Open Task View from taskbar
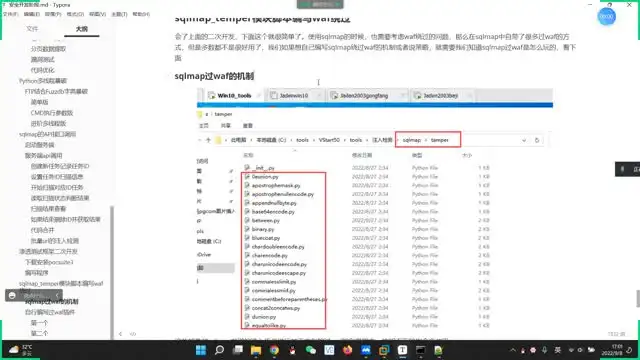This screenshot has height=360, width=640. point(238,350)
